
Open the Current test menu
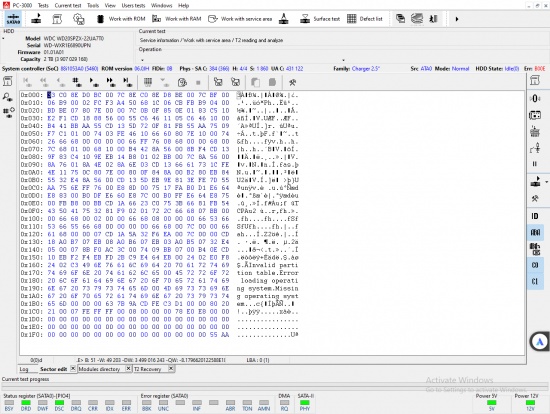coord(68,5)
